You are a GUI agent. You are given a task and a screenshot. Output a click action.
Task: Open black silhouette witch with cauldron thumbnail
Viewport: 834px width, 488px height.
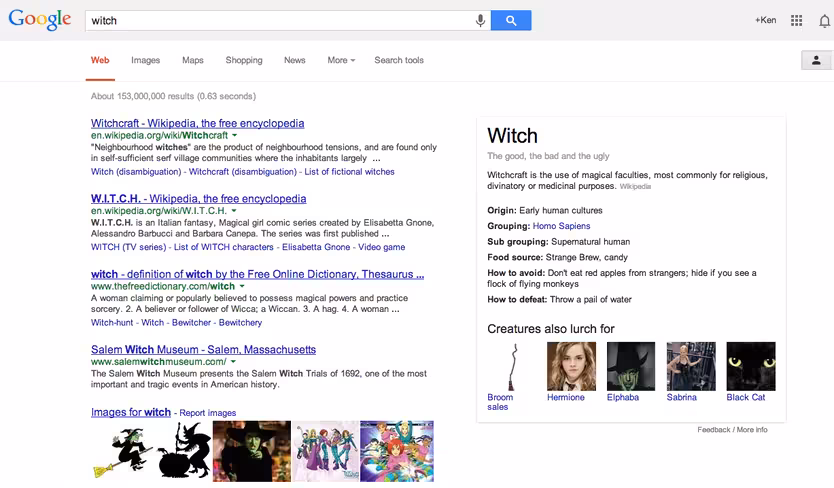[x=184, y=451]
